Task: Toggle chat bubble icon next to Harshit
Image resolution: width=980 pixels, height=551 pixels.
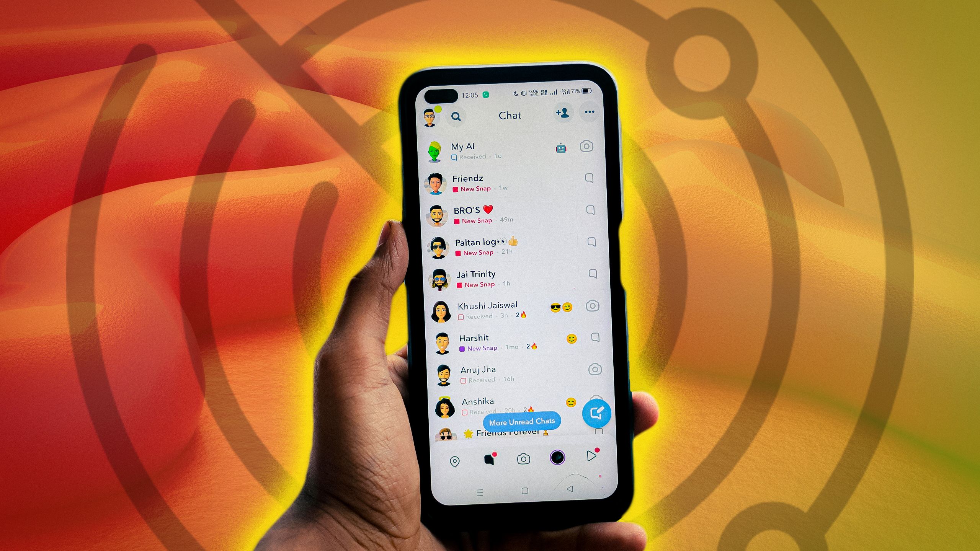Action: 592,342
